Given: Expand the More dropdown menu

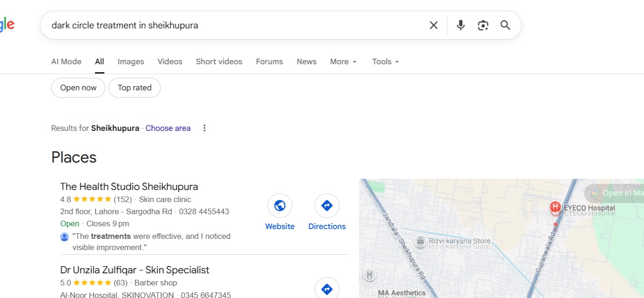Looking at the screenshot, I should click(x=343, y=61).
